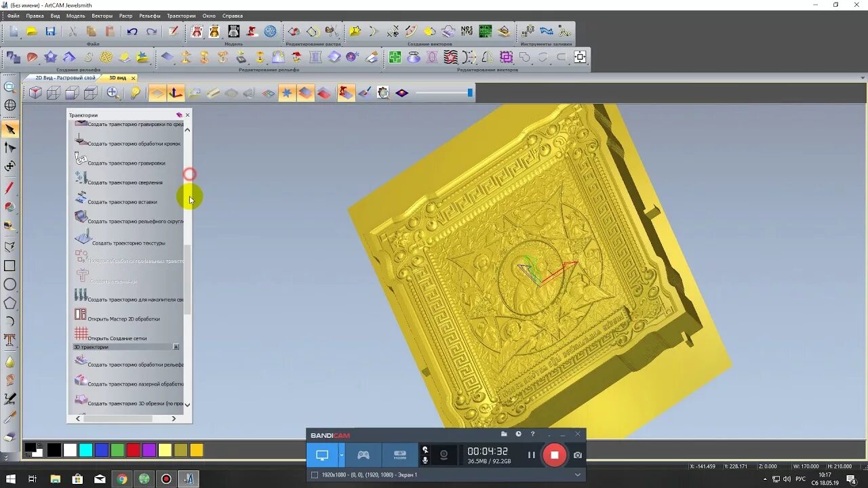868x488 pixels.
Task: Toggle the blue star display button in 3D toolbar
Action: coord(288,93)
